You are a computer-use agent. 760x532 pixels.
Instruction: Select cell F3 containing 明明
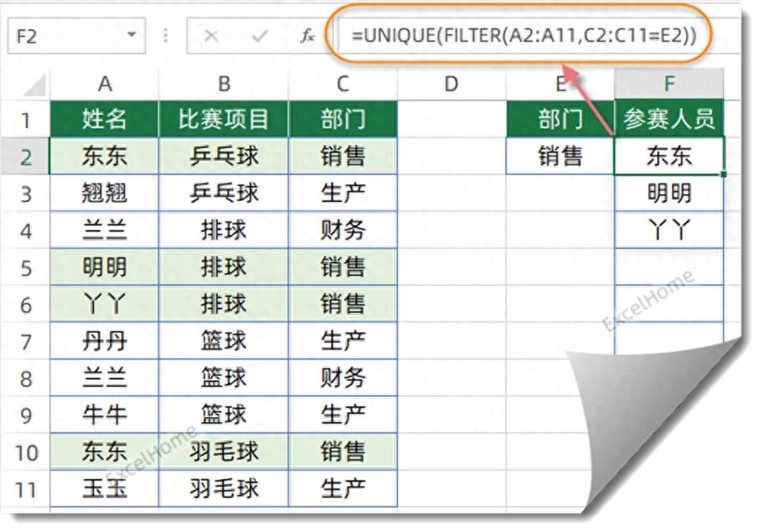point(669,193)
